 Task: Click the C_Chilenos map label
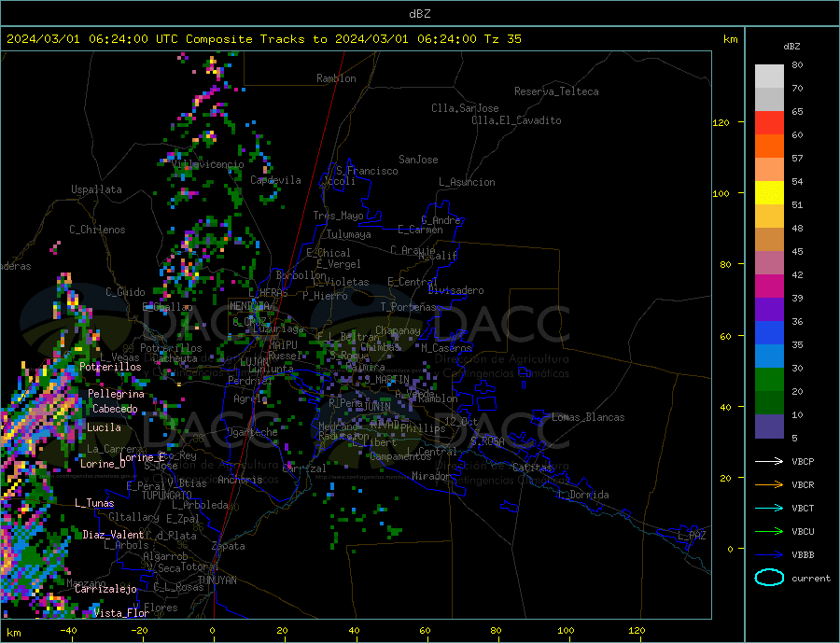click(97, 230)
